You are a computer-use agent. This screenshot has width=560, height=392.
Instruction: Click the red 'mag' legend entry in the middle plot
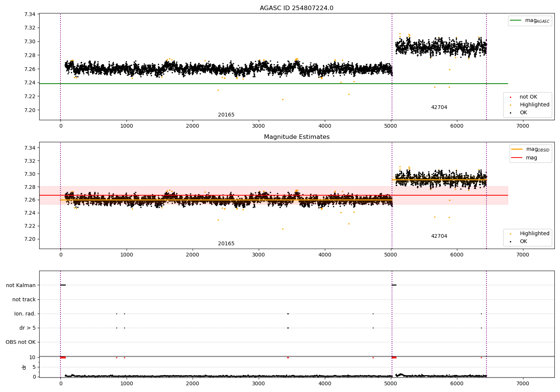(524, 158)
